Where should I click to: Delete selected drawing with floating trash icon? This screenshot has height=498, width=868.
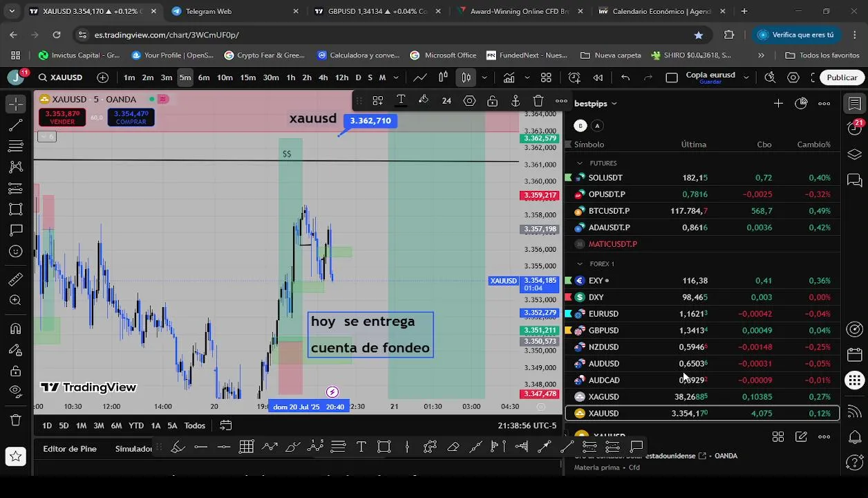pyautogui.click(x=538, y=101)
